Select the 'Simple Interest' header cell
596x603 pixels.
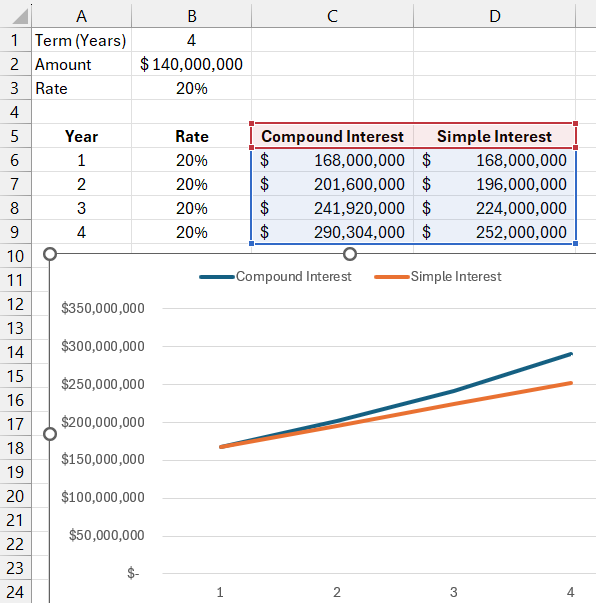494,136
